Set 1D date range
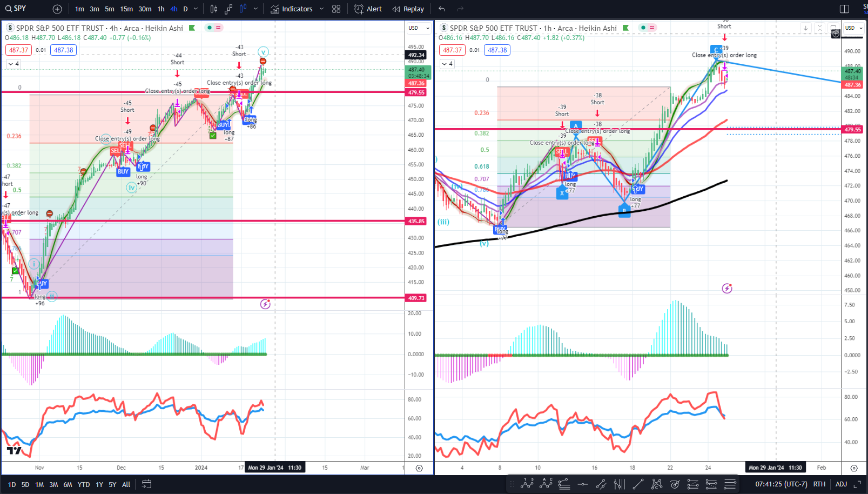Screen dimensions: 868x494 12,485
